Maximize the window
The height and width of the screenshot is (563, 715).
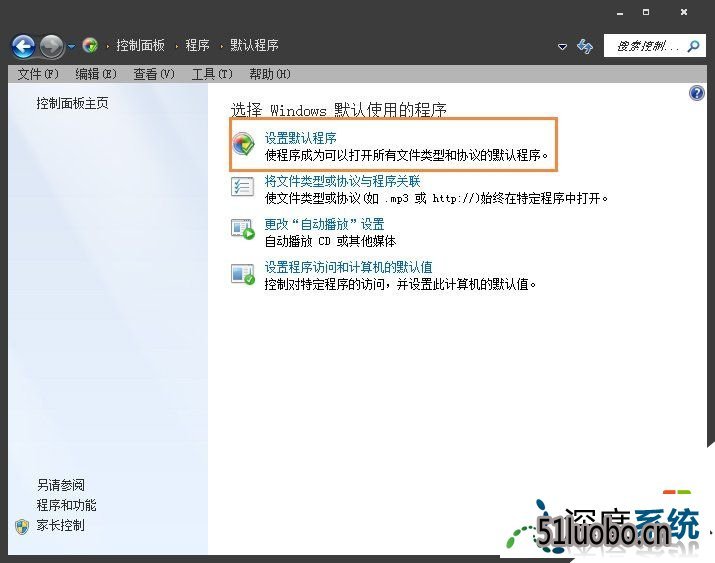coord(646,12)
